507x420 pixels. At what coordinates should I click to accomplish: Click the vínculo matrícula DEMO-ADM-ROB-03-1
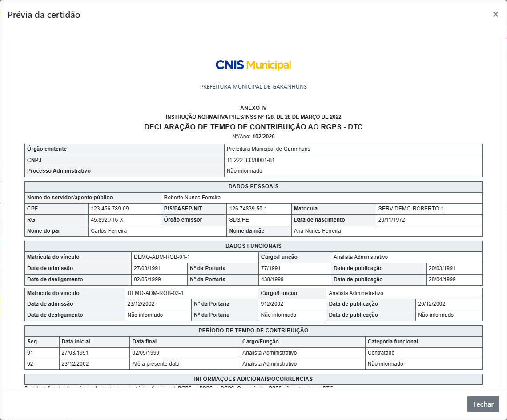155,293
